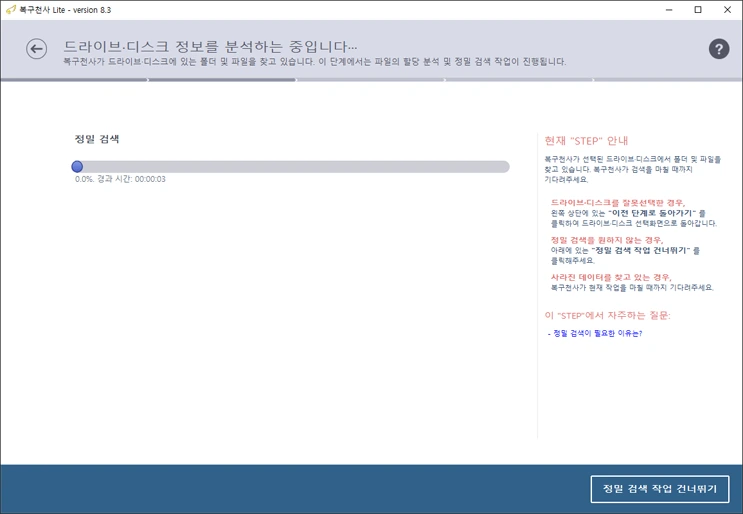Click the 0.0% elapsed time status text

(120, 179)
